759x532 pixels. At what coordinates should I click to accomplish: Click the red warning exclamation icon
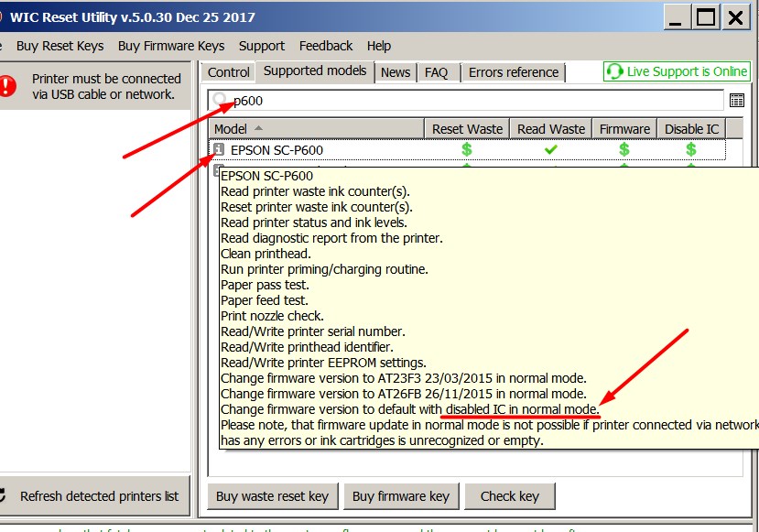[x=6, y=86]
